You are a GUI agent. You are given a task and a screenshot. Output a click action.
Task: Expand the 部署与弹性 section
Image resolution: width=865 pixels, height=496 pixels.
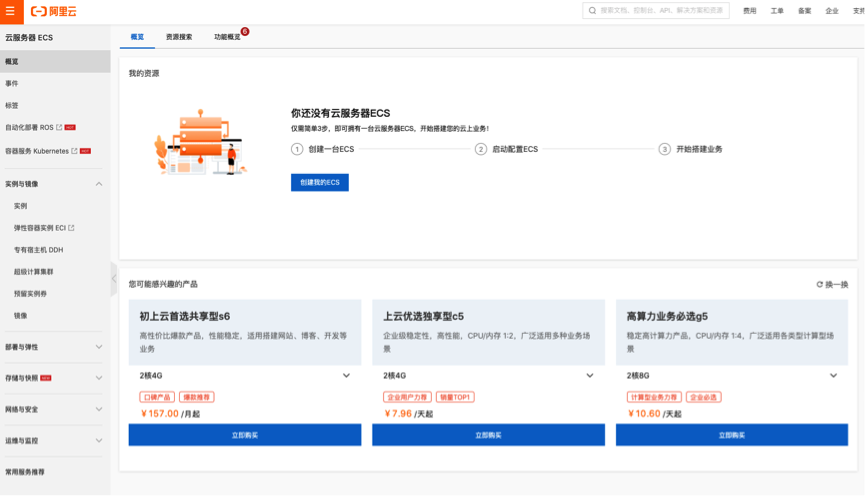pyautogui.click(x=99, y=347)
